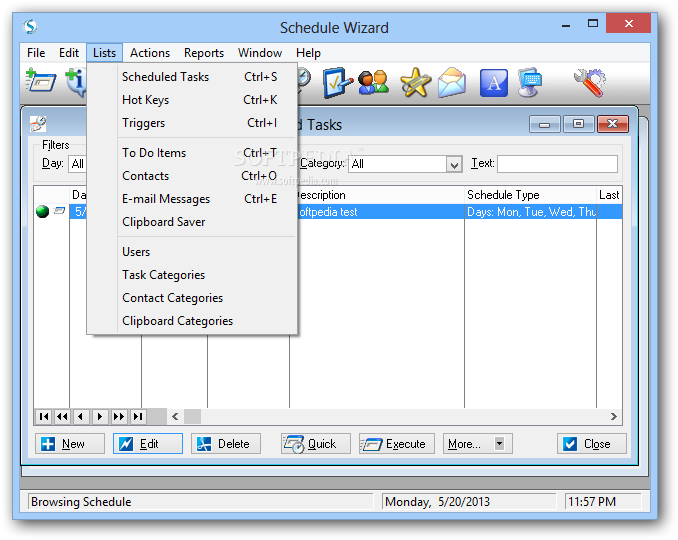Screen dimensions: 678x540
Task: Select the 'Days: Mon, Tue, Wed, Thu' cell
Action: [x=530, y=212]
